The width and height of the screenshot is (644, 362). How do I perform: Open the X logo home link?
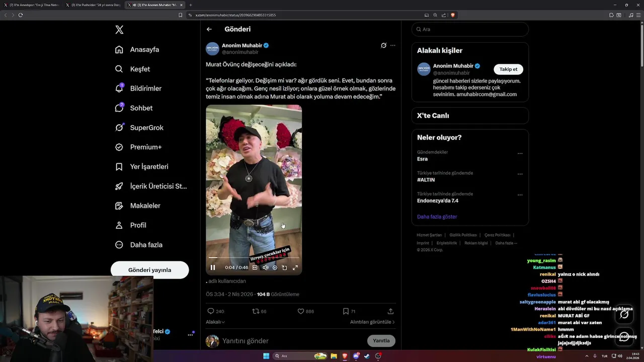119,30
